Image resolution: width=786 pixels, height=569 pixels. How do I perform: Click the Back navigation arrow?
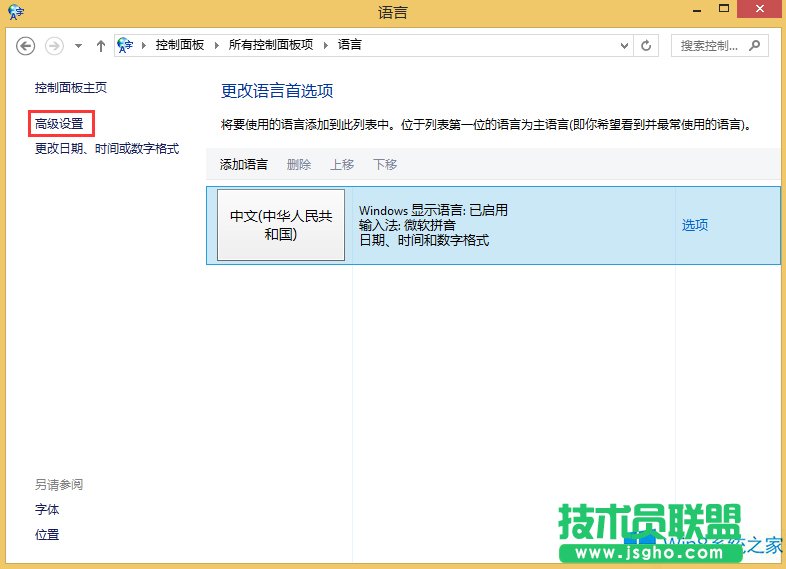pos(26,46)
